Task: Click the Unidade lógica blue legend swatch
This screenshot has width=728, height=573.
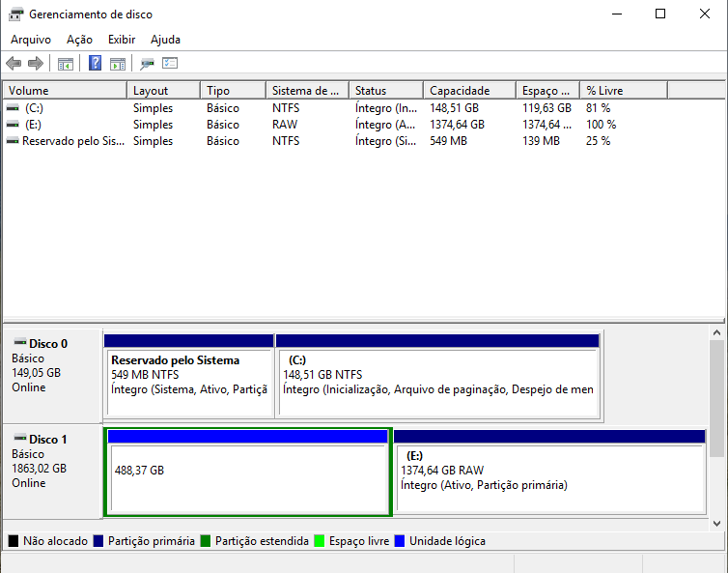Action: pos(400,541)
